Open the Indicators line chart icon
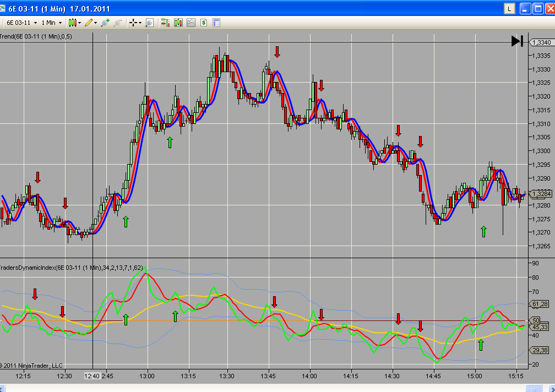Viewport: 555px width, 392px height. [191, 23]
